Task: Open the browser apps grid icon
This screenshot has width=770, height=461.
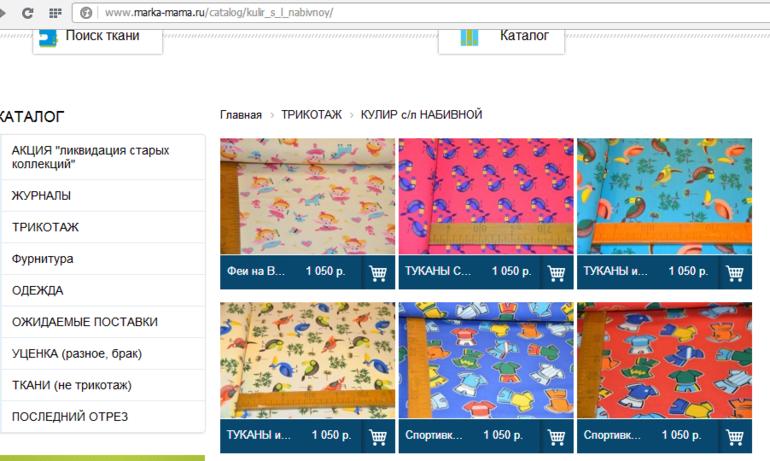Action: [55, 13]
